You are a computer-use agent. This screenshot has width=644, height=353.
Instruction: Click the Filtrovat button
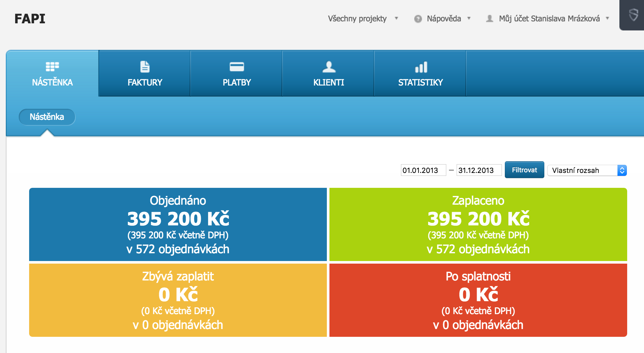click(x=524, y=170)
